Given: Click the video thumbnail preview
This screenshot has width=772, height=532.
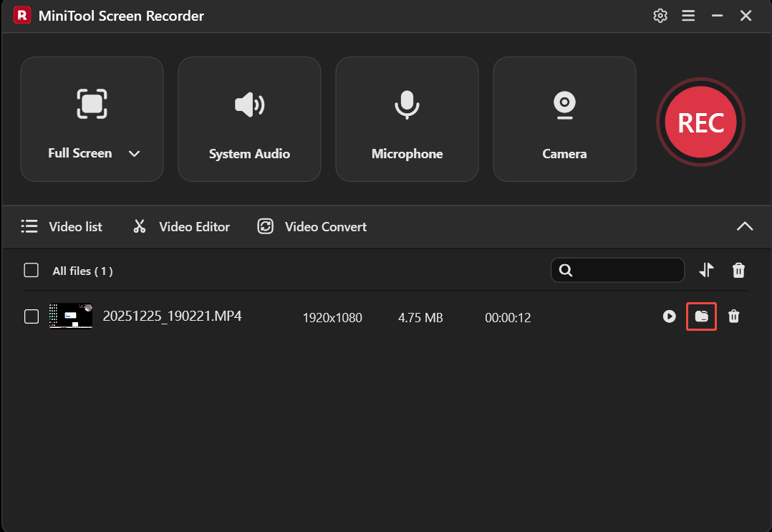Looking at the screenshot, I should 71,316.
